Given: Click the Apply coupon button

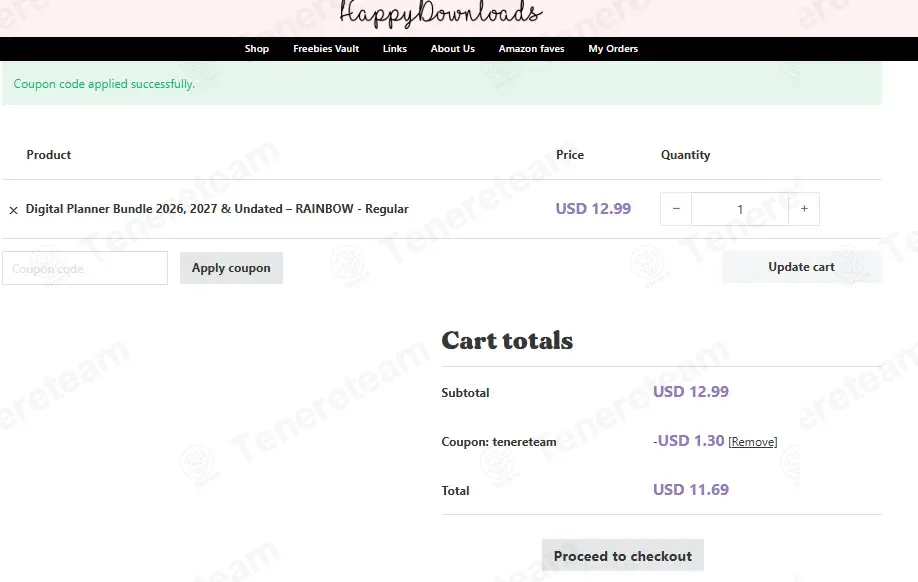Looking at the screenshot, I should pos(231,268).
